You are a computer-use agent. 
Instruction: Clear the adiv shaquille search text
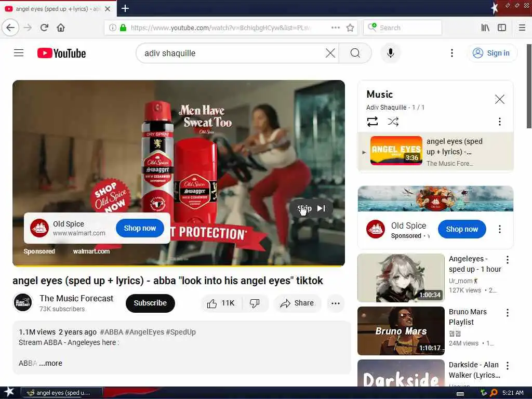(x=330, y=53)
